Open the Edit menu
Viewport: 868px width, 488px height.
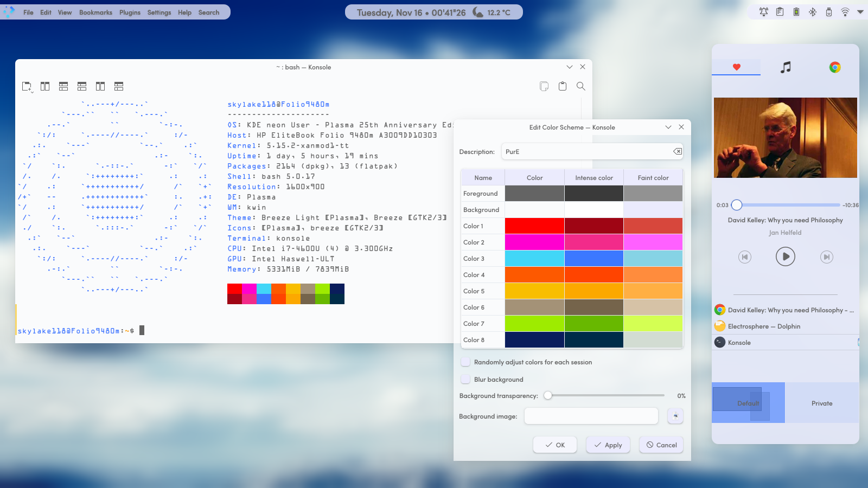coord(46,12)
